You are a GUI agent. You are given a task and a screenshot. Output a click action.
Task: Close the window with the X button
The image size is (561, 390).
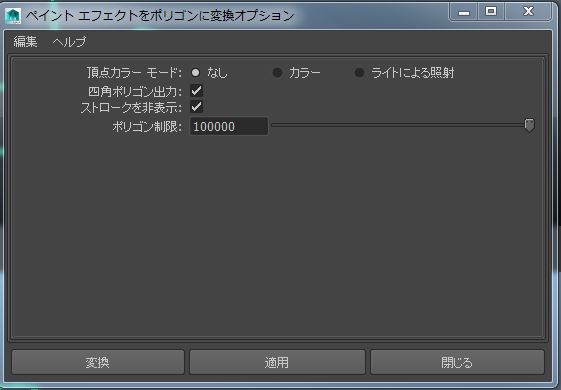[x=528, y=12]
